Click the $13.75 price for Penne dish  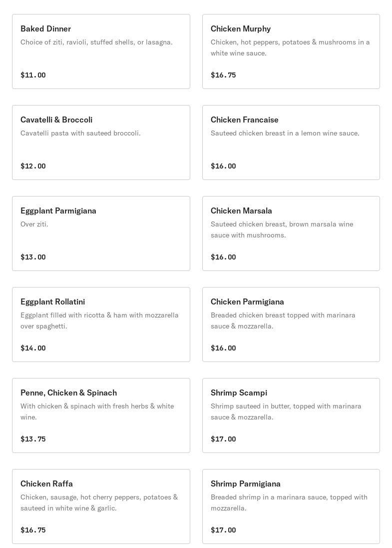[x=33, y=439]
